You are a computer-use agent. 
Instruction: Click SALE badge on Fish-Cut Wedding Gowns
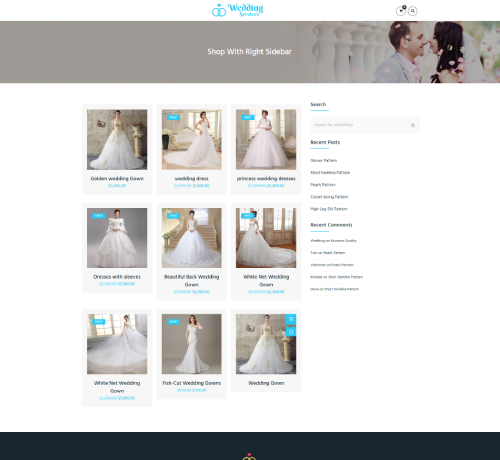(173, 322)
